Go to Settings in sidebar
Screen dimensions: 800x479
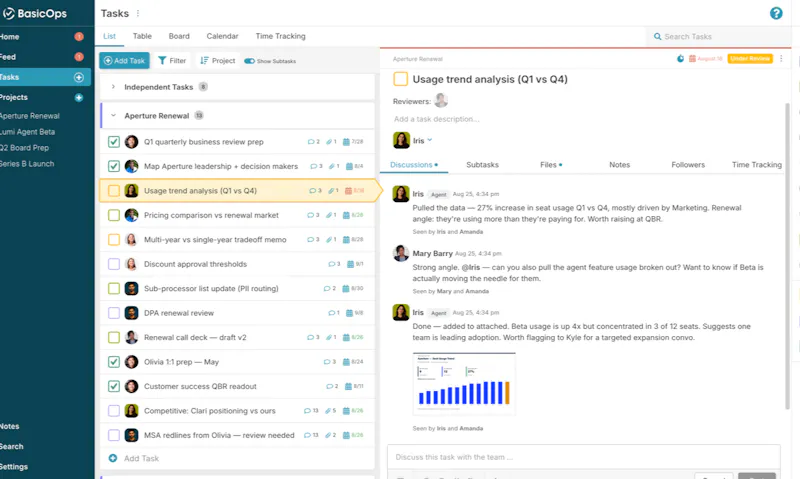click(14, 467)
